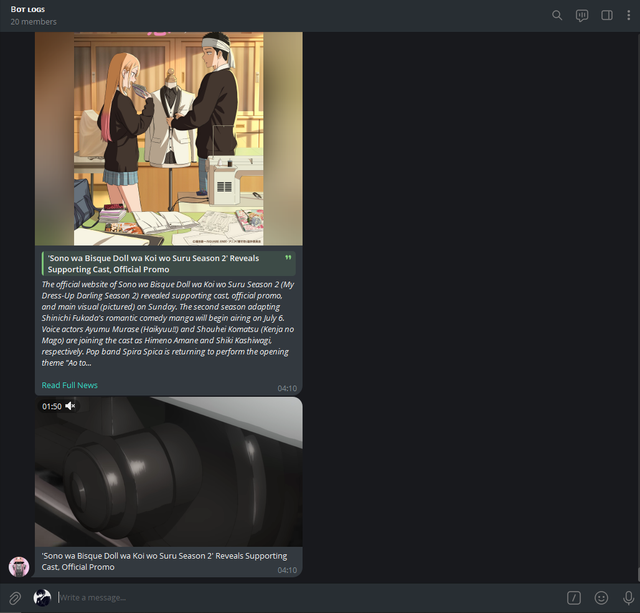Click the green quoted headline block
Image resolution: width=640 pixels, height=613 pixels.
tap(169, 264)
